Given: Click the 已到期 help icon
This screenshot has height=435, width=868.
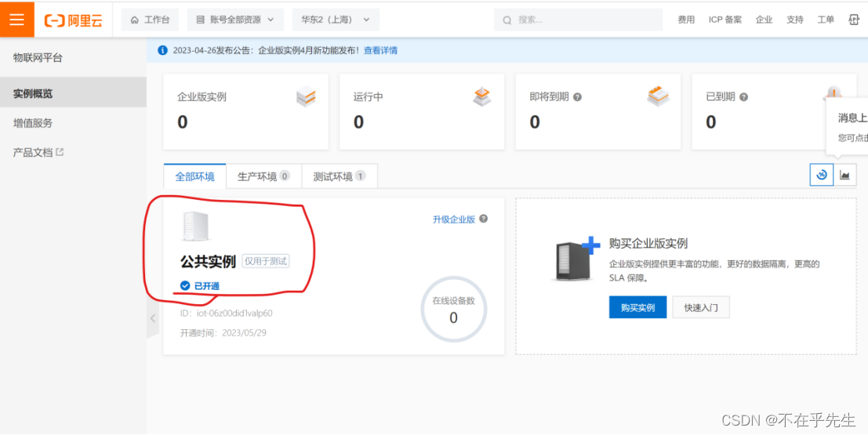Looking at the screenshot, I should point(743,97).
